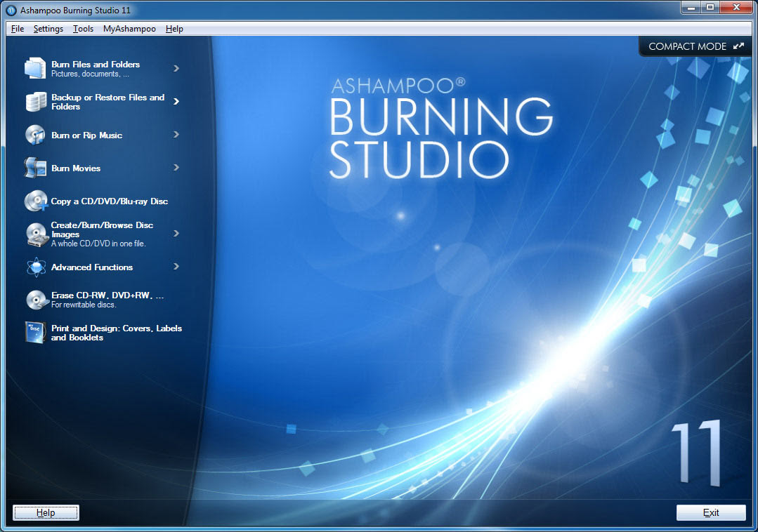Open the File menu

click(18, 29)
